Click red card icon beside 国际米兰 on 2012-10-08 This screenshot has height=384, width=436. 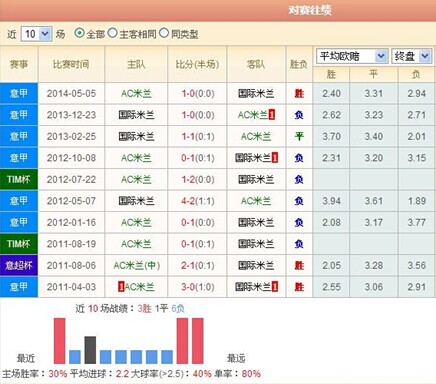click(x=275, y=158)
